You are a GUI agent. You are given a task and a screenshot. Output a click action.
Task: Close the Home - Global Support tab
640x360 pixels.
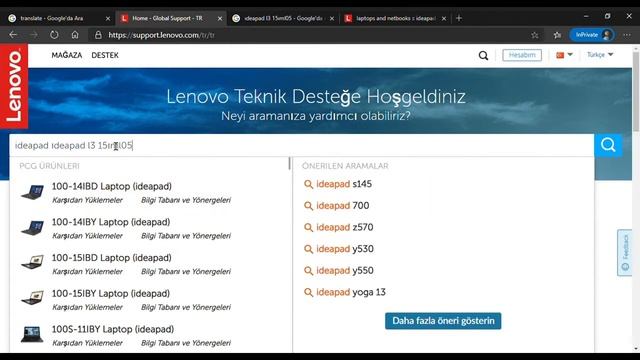coord(220,18)
